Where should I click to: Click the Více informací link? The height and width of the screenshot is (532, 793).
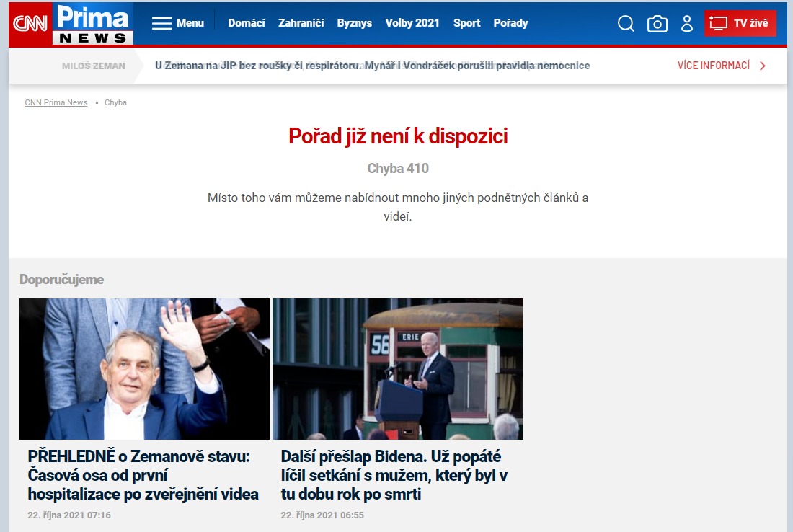coord(714,66)
